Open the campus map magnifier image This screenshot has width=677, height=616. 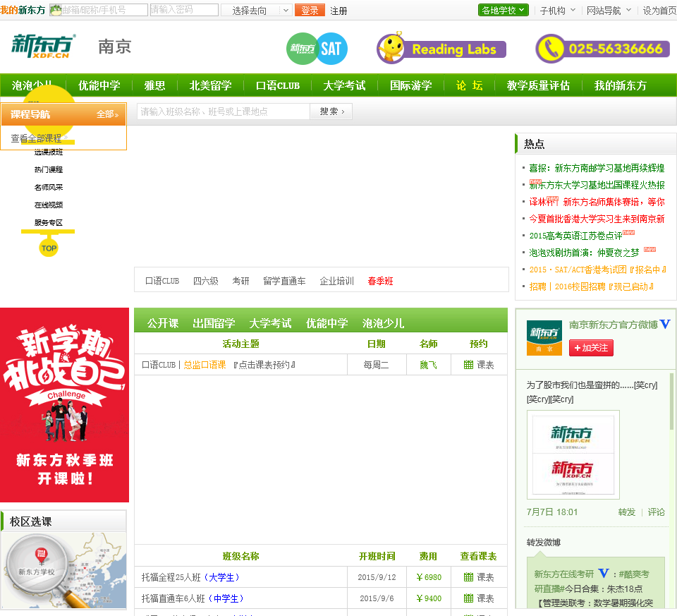(x=64, y=570)
